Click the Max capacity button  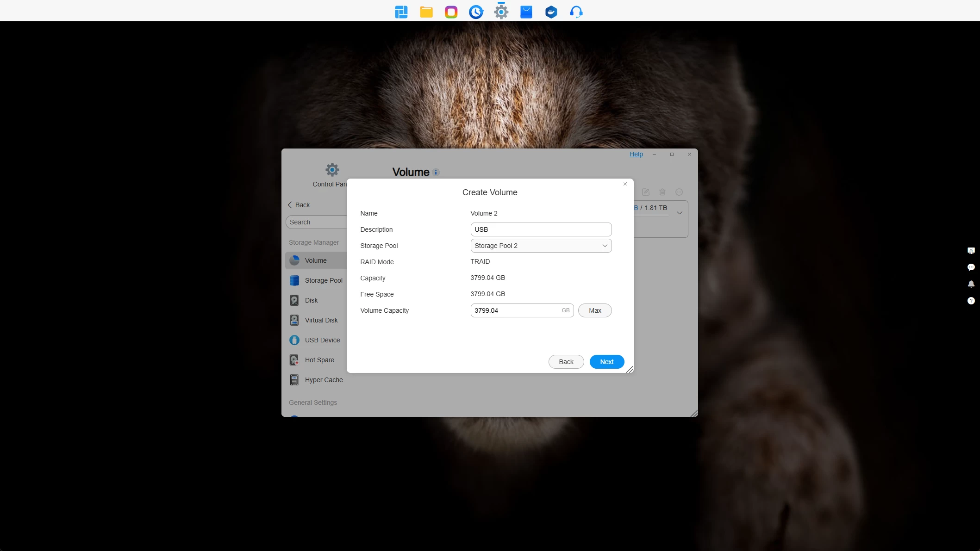tap(595, 310)
